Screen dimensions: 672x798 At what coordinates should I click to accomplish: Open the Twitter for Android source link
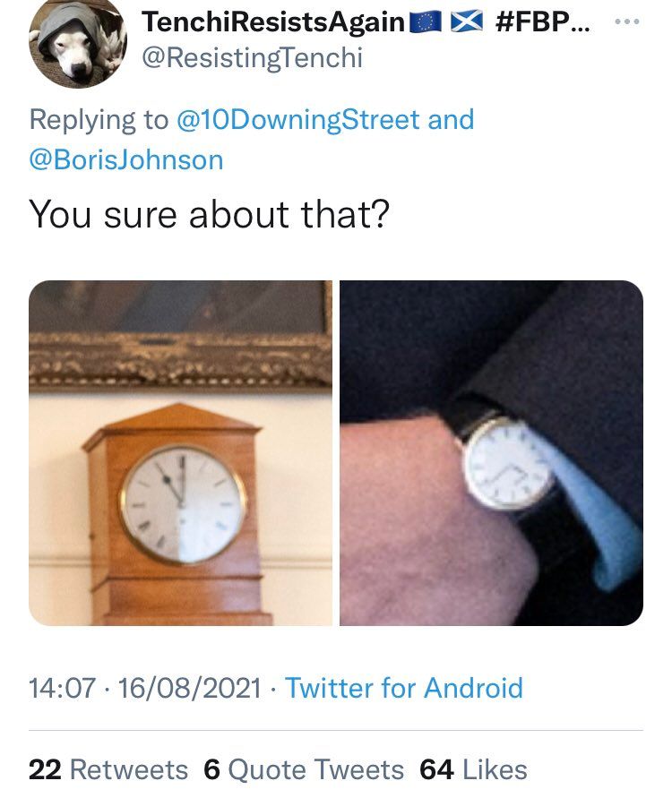coord(403,688)
